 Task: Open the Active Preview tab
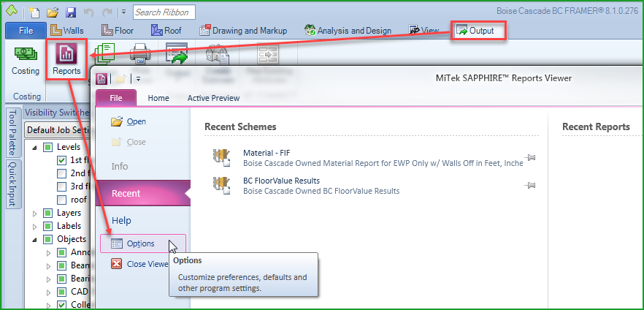coord(213,98)
